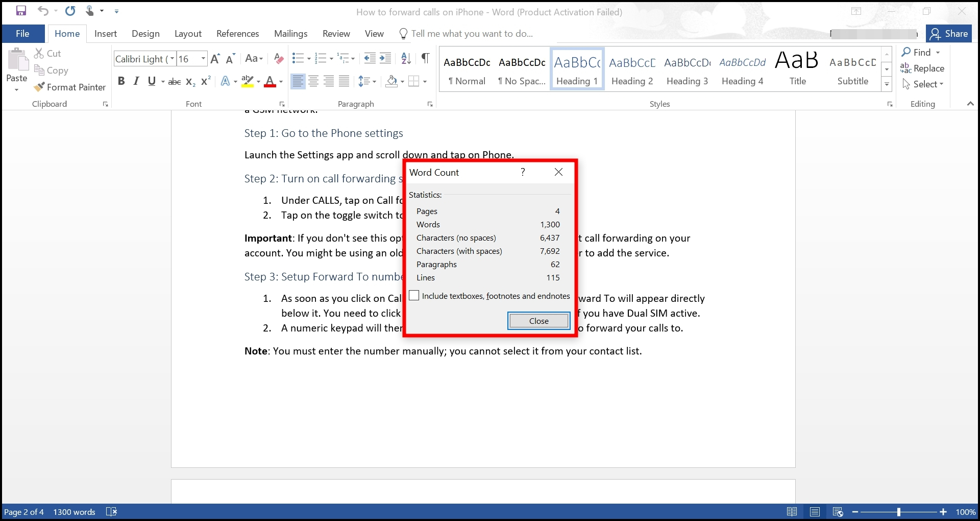Zoom in using the plus button
Image resolution: width=980 pixels, height=521 pixels.
point(943,512)
